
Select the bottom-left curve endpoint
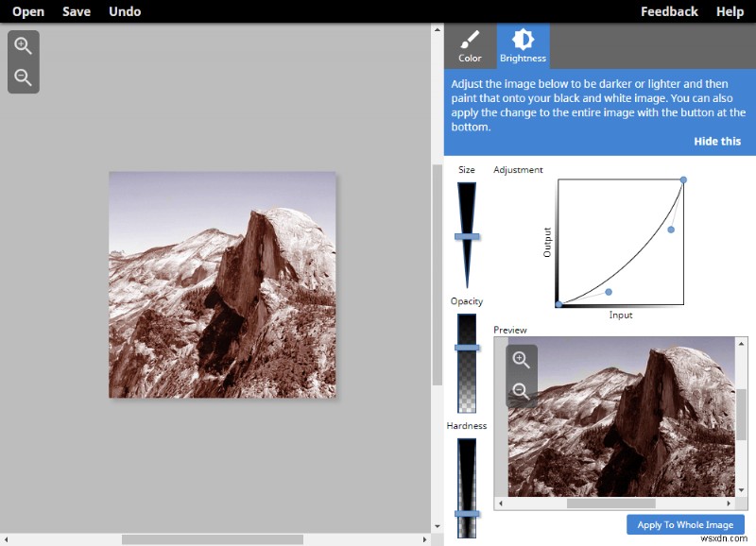coord(558,304)
